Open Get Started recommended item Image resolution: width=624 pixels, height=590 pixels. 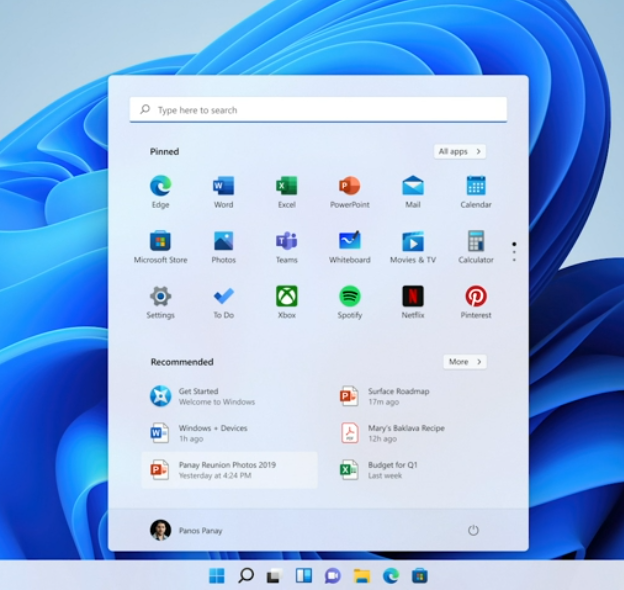click(230, 396)
